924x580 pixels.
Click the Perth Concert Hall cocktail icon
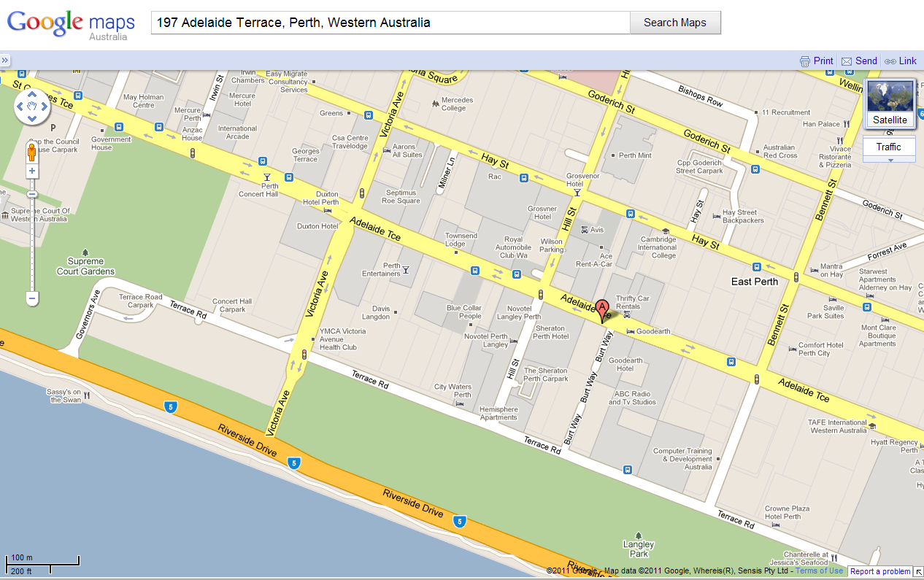(x=267, y=177)
